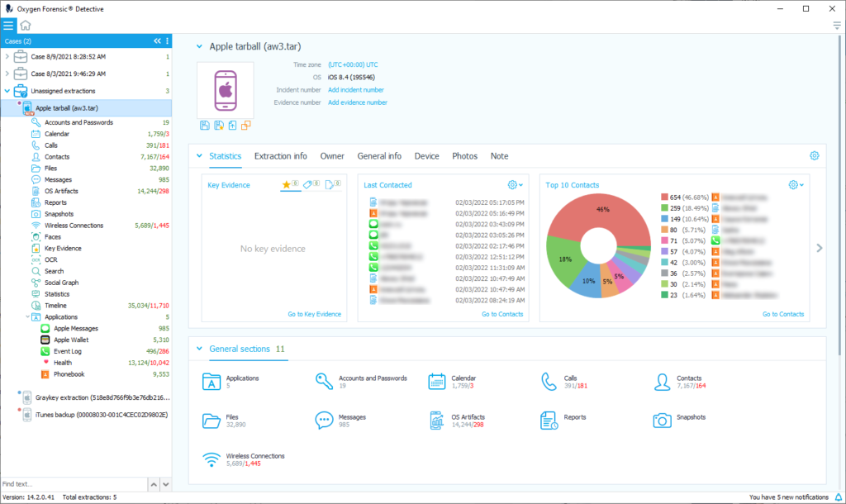Collapse Unassigned extractions node
This screenshot has height=504, width=846.
7,91
